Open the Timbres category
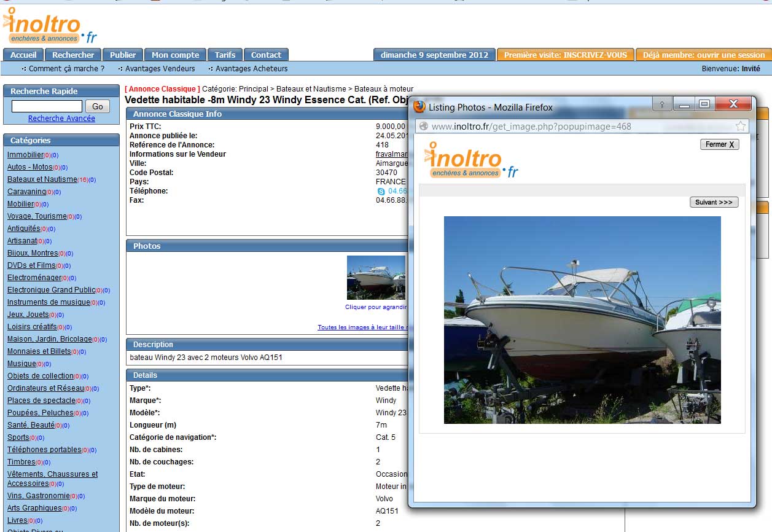 coord(21,462)
